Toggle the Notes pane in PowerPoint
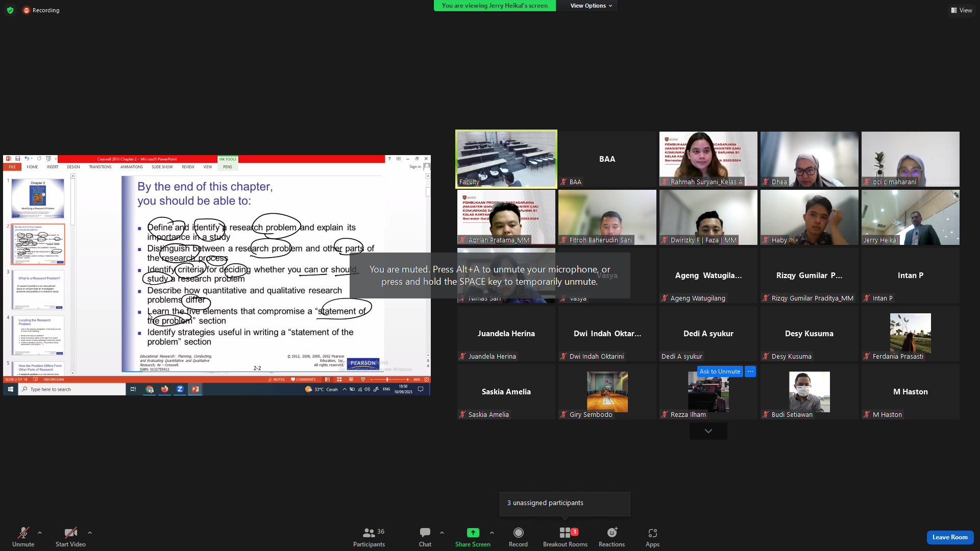 [277, 380]
